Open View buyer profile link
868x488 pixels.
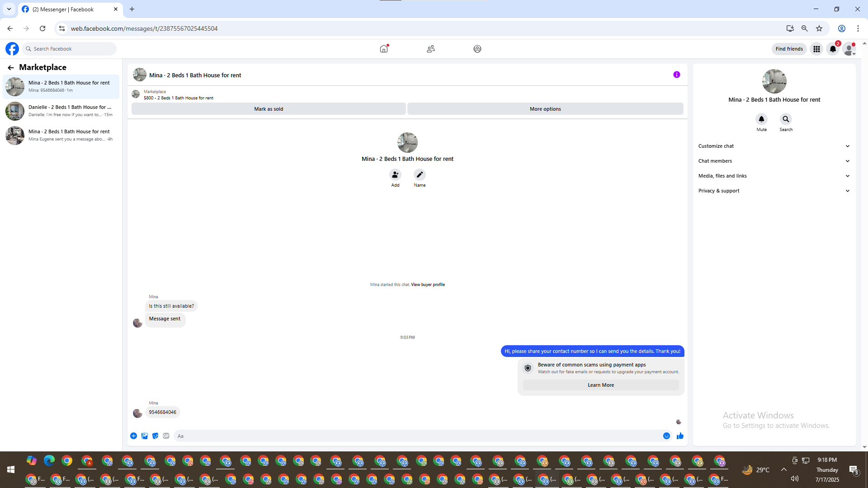428,285
